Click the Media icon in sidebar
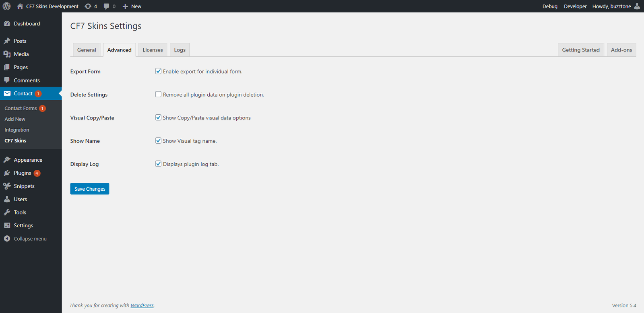The height and width of the screenshot is (313, 644). [x=7, y=54]
